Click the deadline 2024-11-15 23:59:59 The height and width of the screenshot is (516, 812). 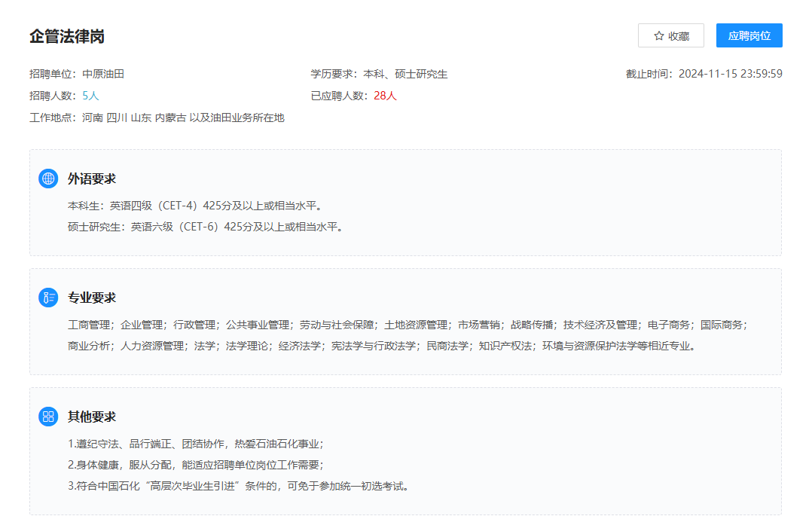pyautogui.click(x=732, y=73)
